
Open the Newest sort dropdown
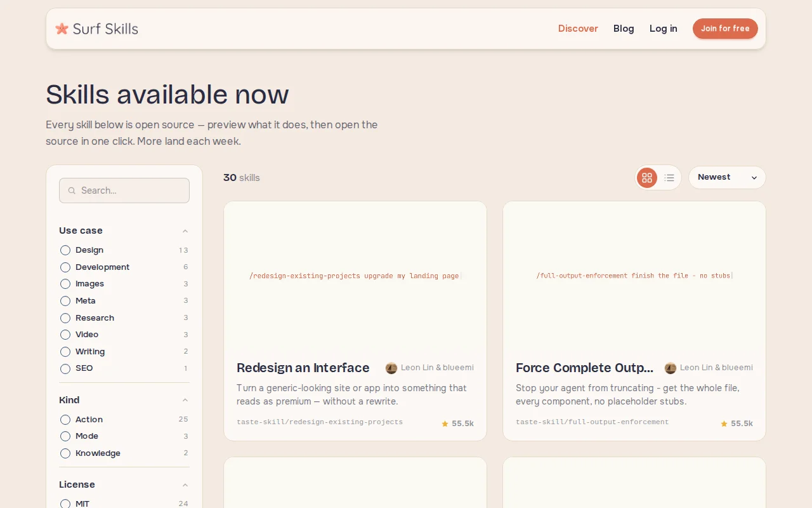pyautogui.click(x=727, y=178)
